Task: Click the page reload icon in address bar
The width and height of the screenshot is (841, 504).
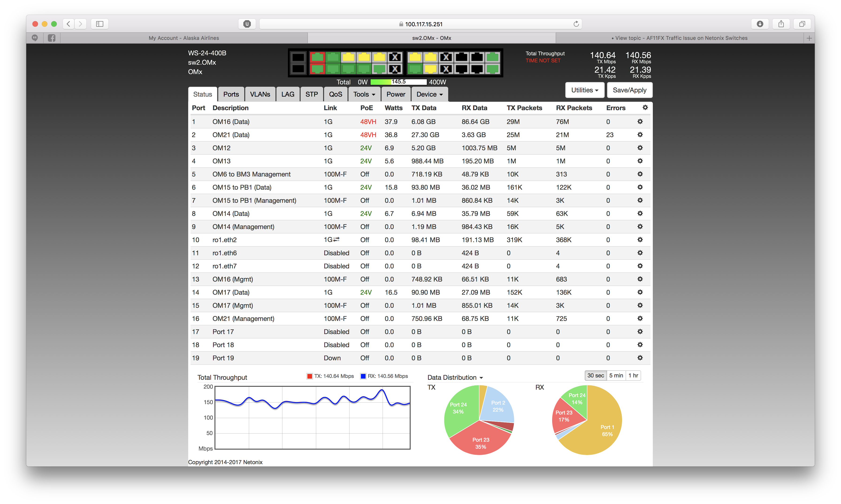Action: (x=576, y=24)
